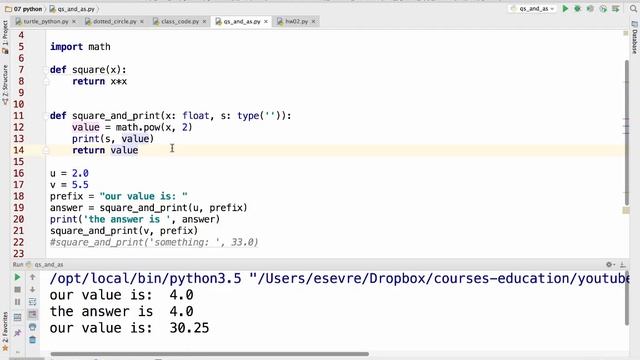Image resolution: width=640 pixels, height=360 pixels.
Task: Stop the process in the Run panel
Action: tap(17, 290)
